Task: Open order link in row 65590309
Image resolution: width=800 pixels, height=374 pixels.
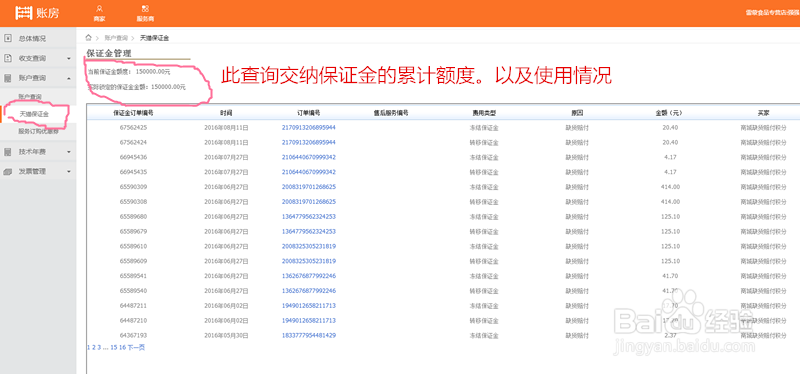Action: [309, 187]
